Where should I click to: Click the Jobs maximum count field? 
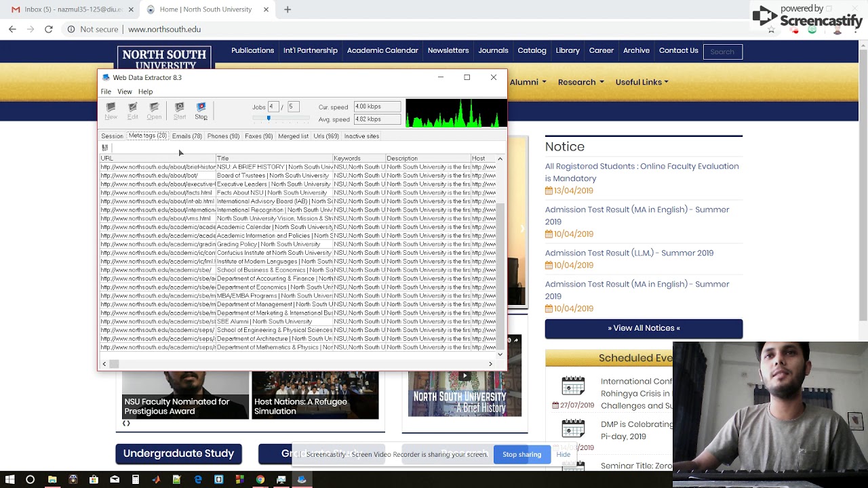click(293, 106)
